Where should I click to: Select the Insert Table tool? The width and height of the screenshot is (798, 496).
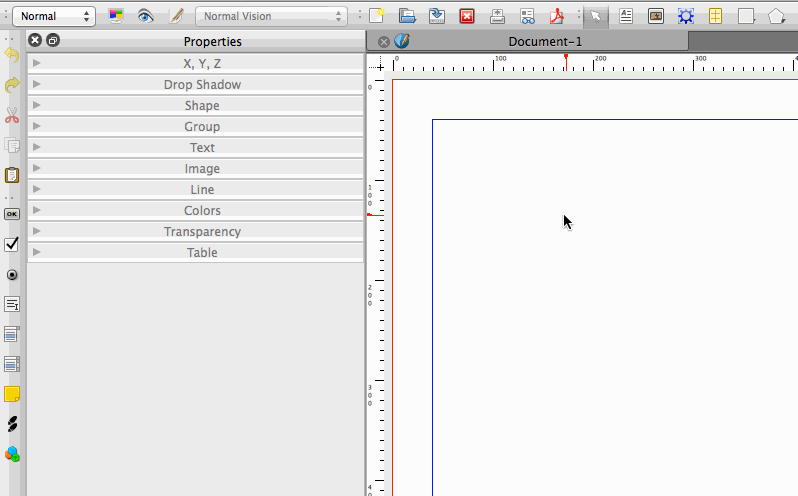[716, 16]
